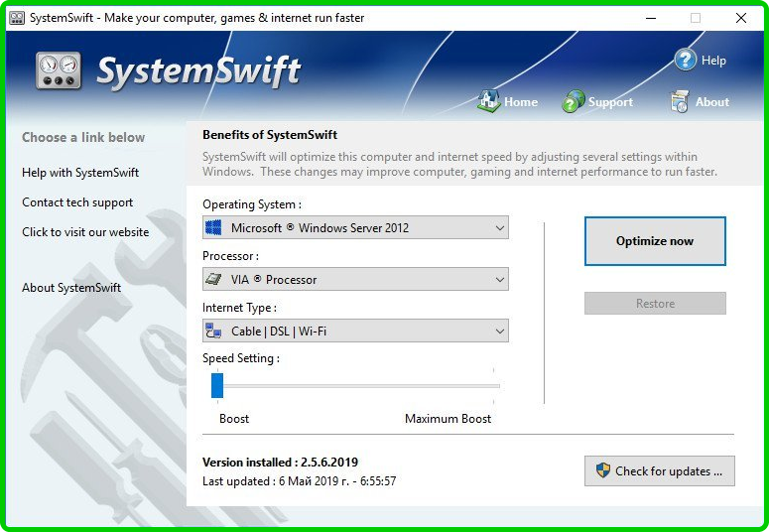Click the Maximum Boost label
This screenshot has height=532, width=769.
click(x=448, y=419)
